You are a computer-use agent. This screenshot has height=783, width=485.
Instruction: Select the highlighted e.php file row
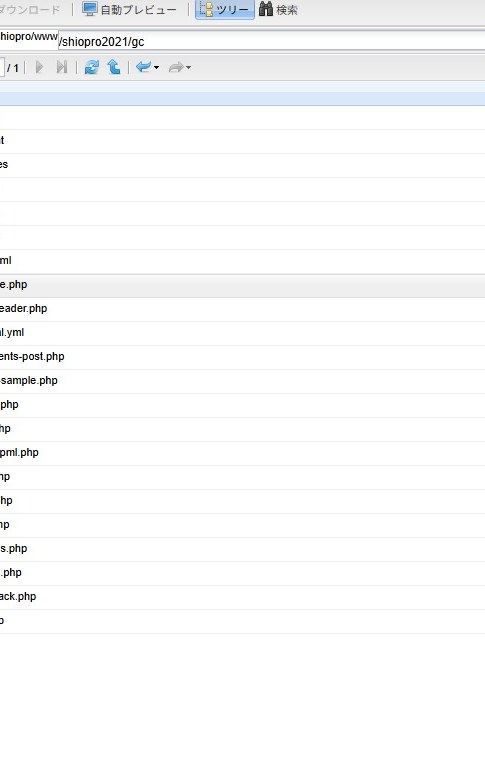(x=242, y=285)
